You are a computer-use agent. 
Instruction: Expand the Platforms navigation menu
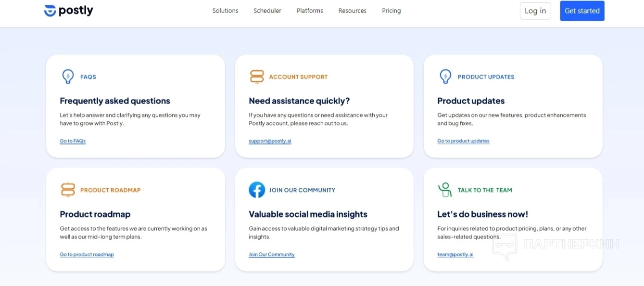tap(310, 11)
